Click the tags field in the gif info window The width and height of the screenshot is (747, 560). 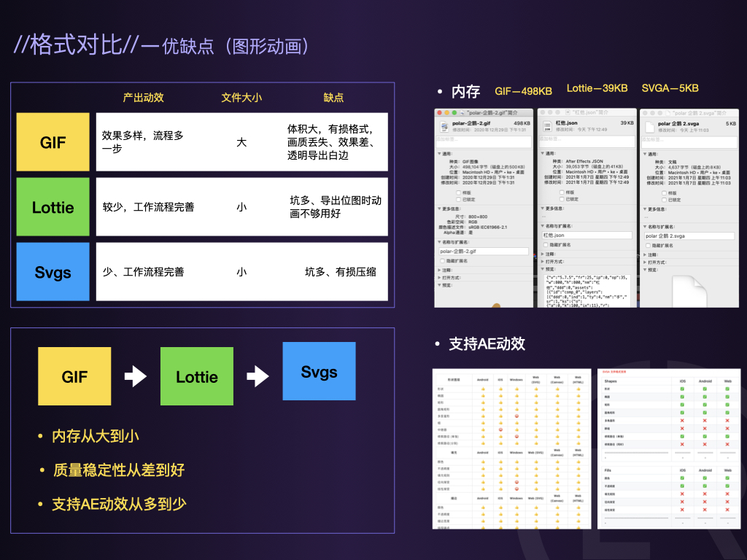coord(484,142)
